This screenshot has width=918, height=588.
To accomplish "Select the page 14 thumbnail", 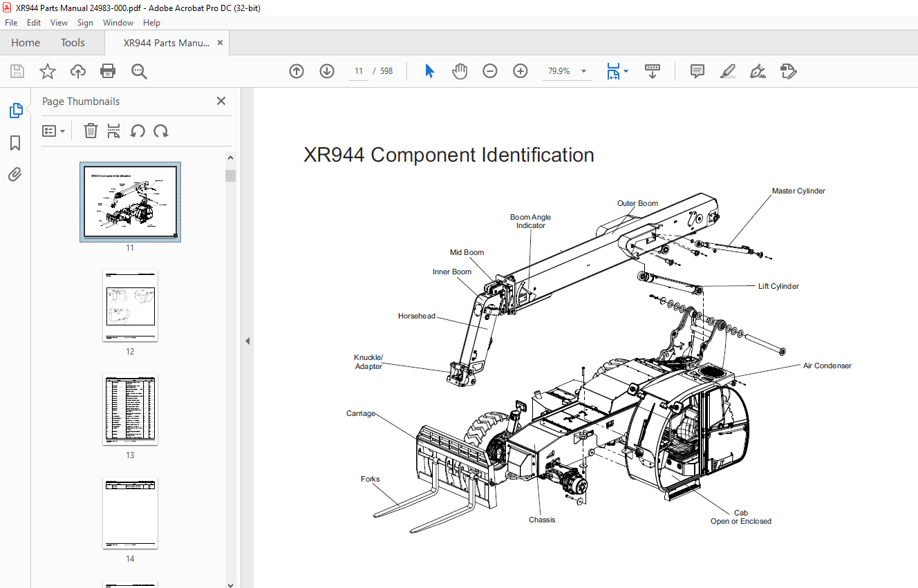I will [130, 513].
